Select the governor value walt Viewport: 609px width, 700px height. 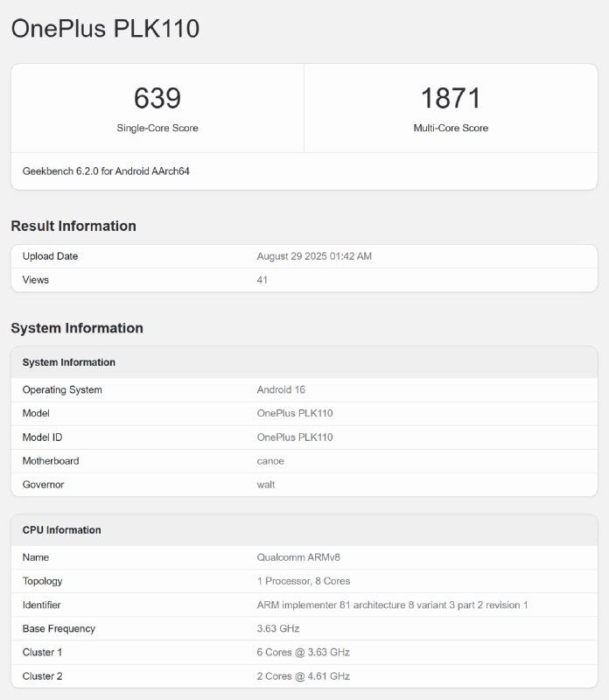(266, 485)
